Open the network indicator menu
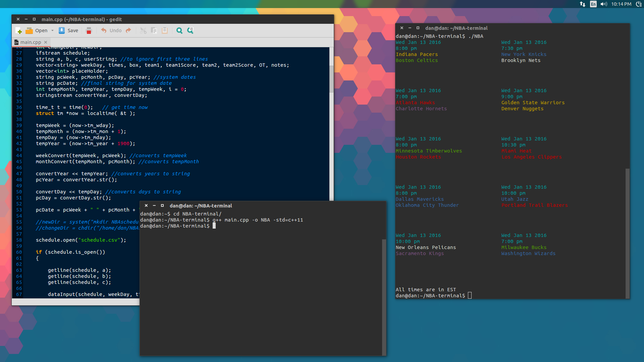The width and height of the screenshot is (644, 362). click(x=583, y=4)
